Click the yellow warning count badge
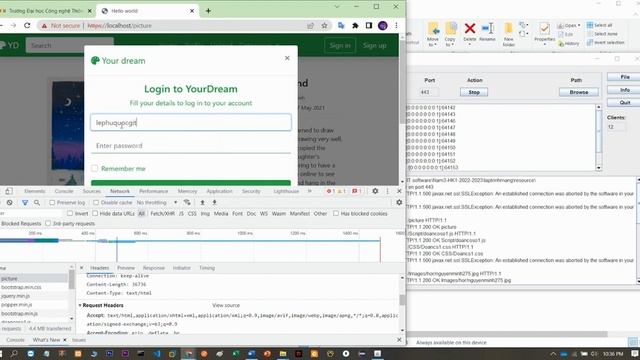 pyautogui.click(x=341, y=191)
